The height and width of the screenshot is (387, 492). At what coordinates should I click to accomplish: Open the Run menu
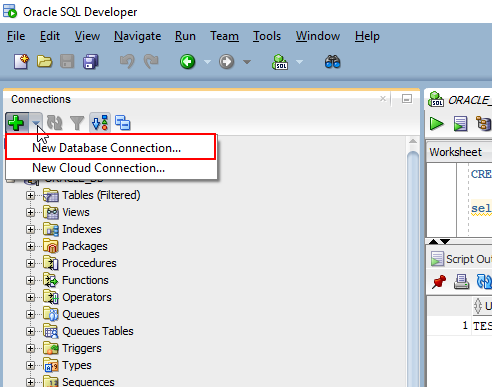(185, 36)
